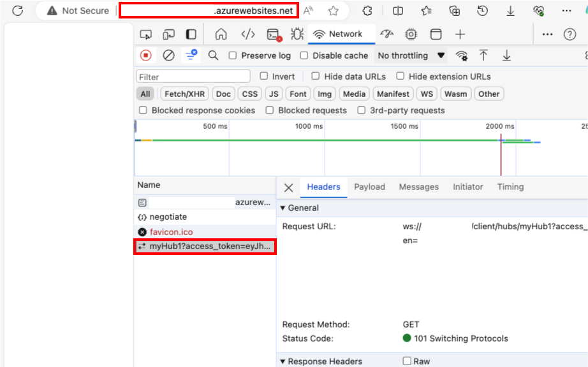This screenshot has height=367, width=588.
Task: Select the inspect element tool
Action: click(x=147, y=34)
